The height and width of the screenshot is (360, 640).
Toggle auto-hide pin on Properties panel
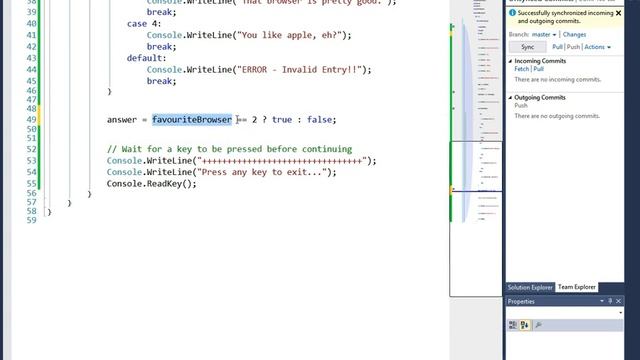pos(610,301)
